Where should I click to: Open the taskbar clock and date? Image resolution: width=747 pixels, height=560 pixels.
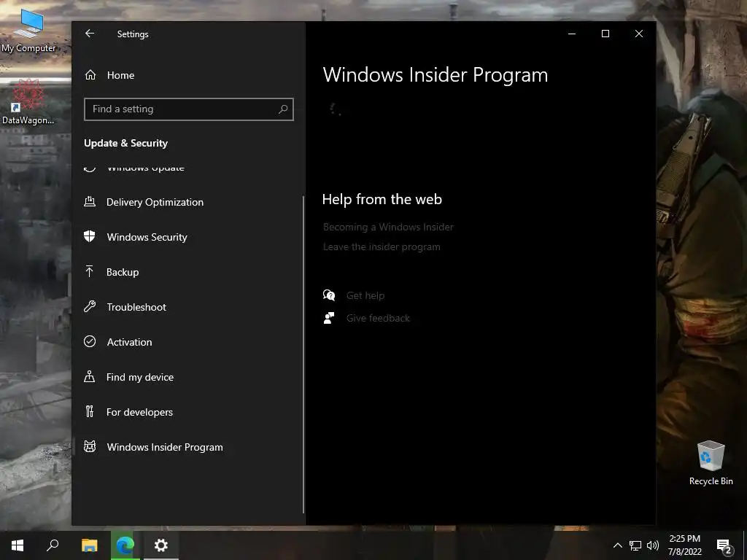click(684, 545)
